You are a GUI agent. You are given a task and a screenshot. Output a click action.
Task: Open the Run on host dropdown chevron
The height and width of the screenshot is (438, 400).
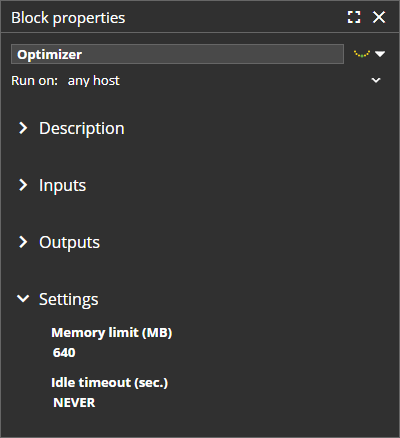[x=376, y=80]
